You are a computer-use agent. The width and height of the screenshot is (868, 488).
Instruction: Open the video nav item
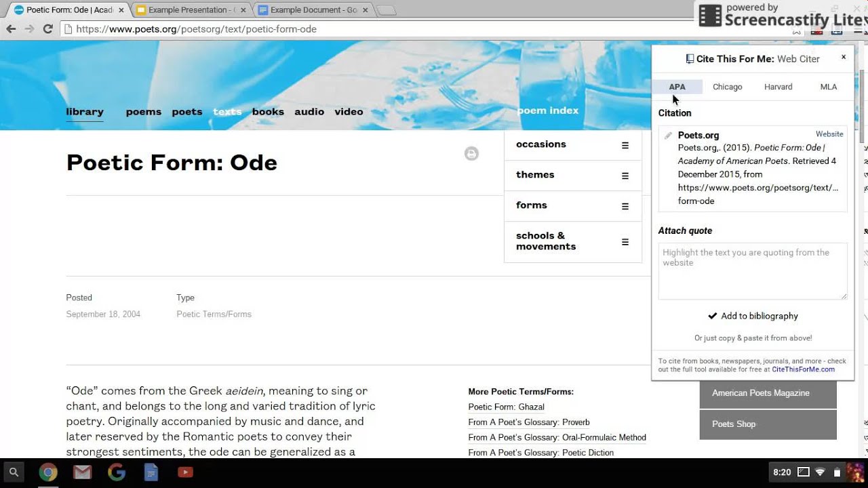tap(349, 112)
